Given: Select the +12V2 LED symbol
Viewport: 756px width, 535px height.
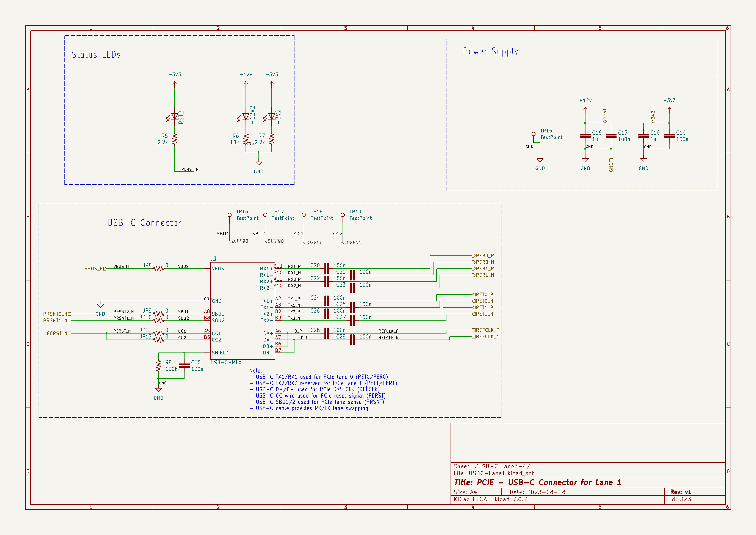Looking at the screenshot, I should coord(246,117).
